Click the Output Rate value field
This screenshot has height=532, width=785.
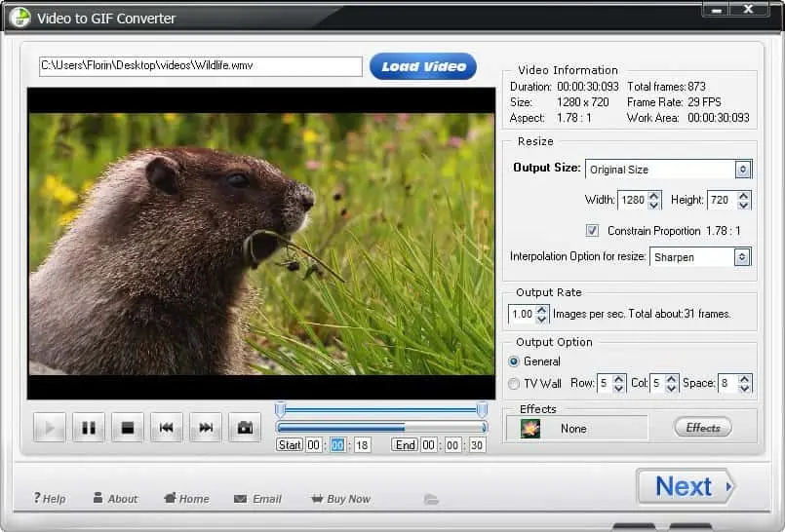click(x=522, y=314)
